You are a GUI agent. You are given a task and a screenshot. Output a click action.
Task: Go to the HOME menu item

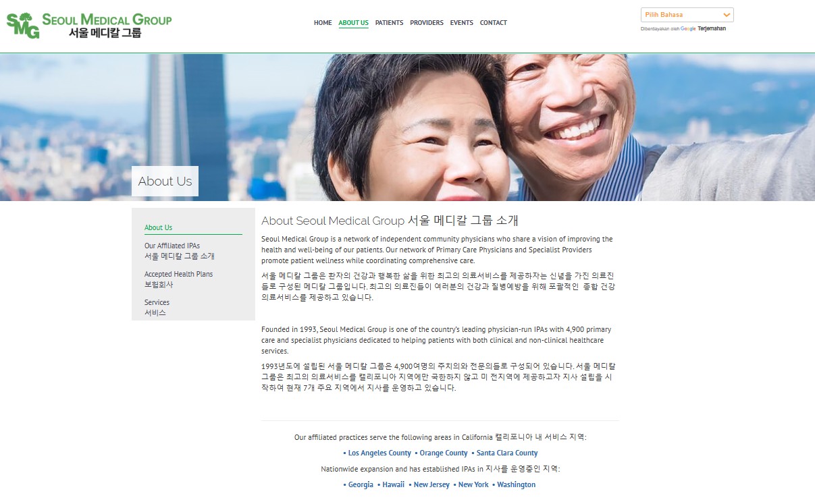tap(323, 23)
